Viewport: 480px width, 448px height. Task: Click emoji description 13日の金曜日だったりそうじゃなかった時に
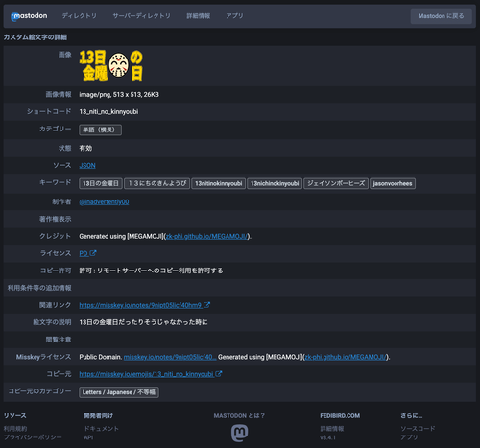(x=143, y=322)
